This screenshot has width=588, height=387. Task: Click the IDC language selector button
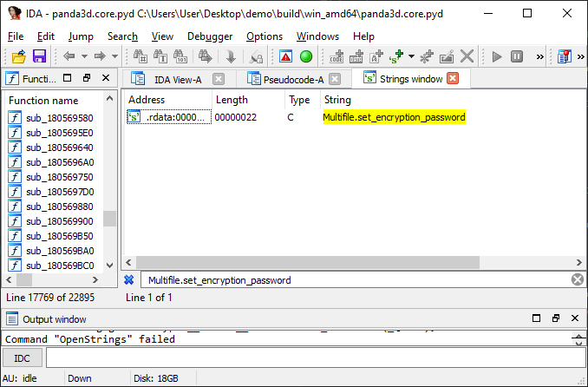[22, 358]
